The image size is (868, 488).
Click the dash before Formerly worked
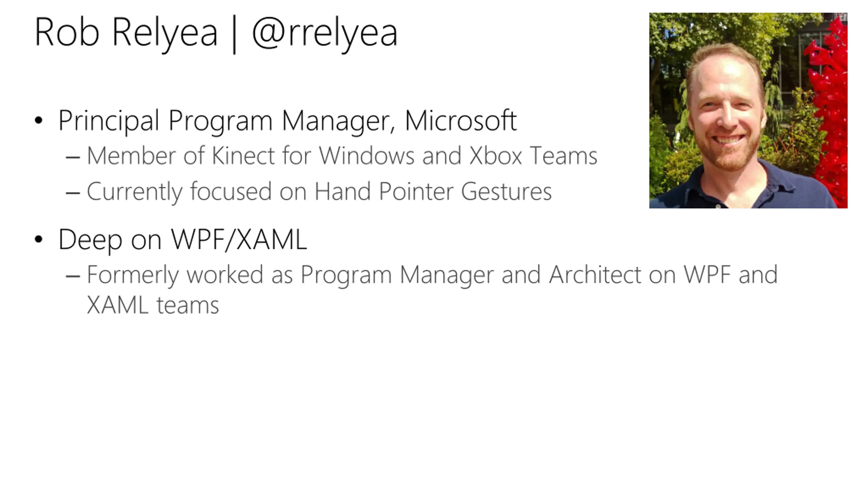click(73, 276)
